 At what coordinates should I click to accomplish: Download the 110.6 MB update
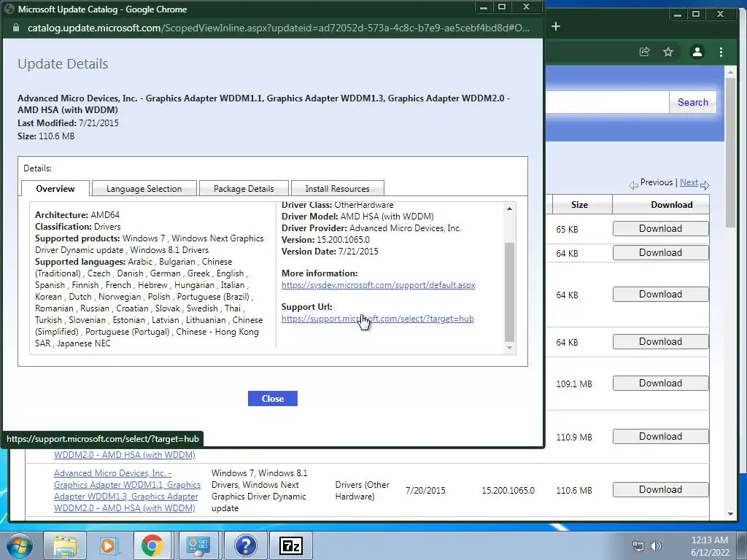tap(660, 489)
